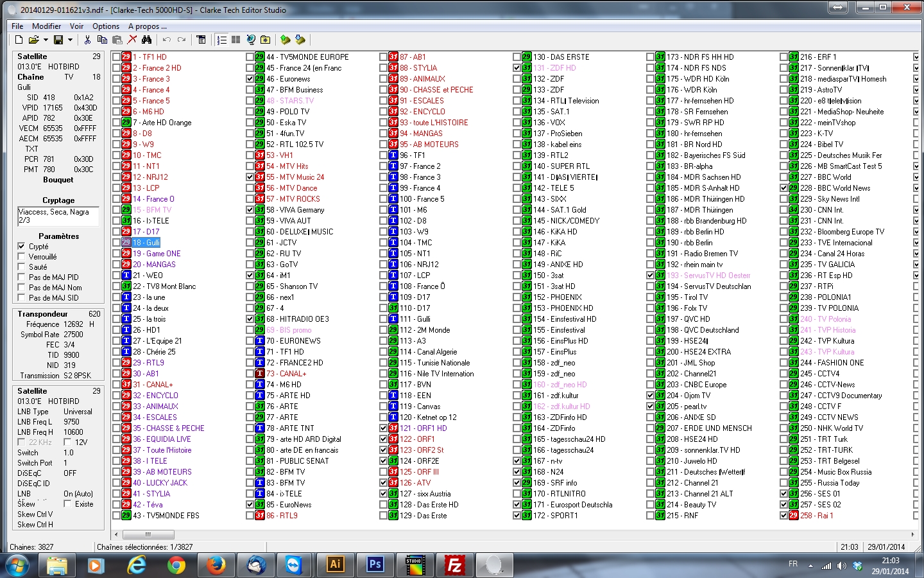
Task: Open the dropdown arrow beside the open folder
Action: coord(46,40)
